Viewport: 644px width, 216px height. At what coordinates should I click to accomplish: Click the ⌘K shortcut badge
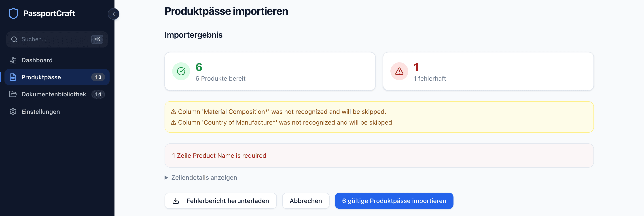pos(97,39)
